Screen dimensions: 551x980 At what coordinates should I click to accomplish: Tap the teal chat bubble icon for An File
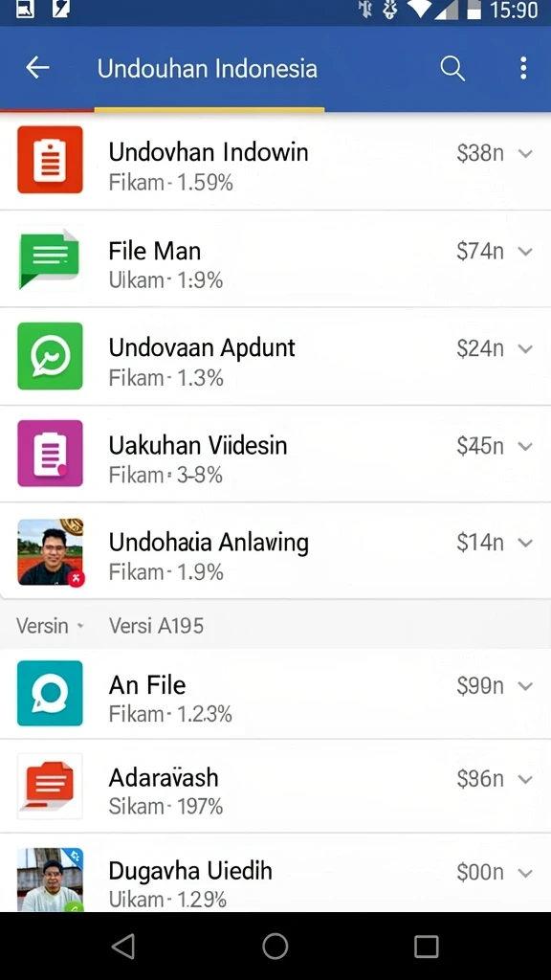50,693
